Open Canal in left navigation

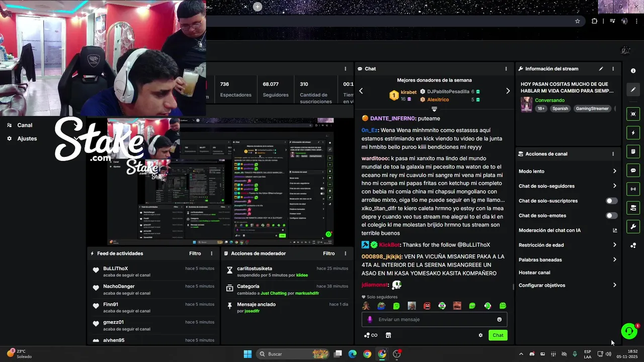tap(25, 125)
